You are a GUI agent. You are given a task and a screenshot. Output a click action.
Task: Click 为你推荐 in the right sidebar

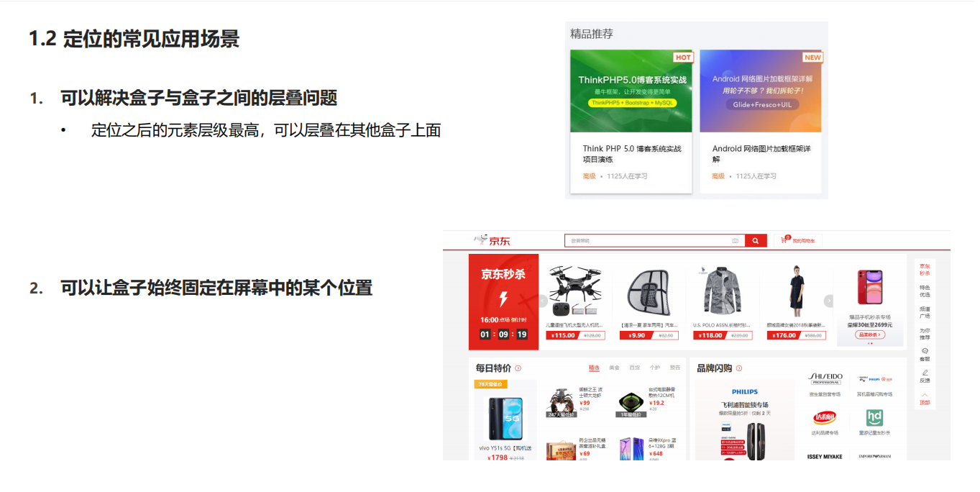pyautogui.click(x=925, y=334)
